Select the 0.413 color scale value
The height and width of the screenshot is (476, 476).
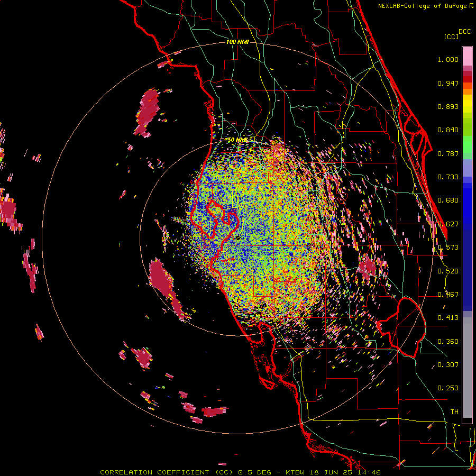pos(448,318)
